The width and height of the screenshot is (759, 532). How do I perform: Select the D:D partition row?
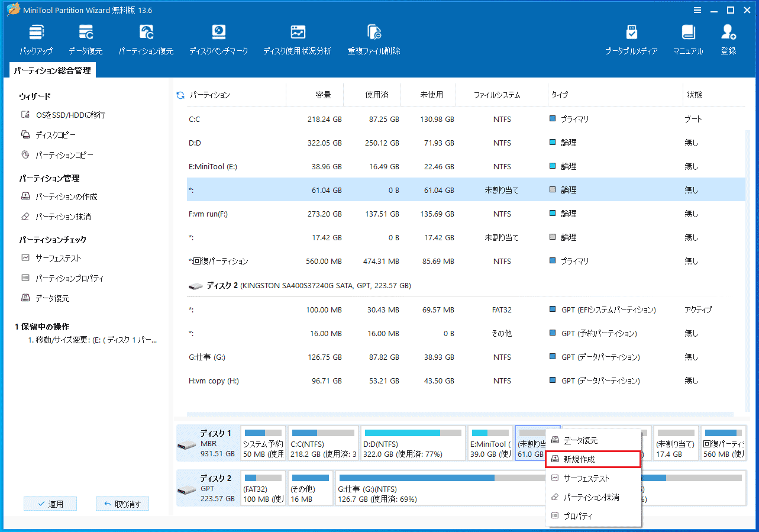point(466,143)
